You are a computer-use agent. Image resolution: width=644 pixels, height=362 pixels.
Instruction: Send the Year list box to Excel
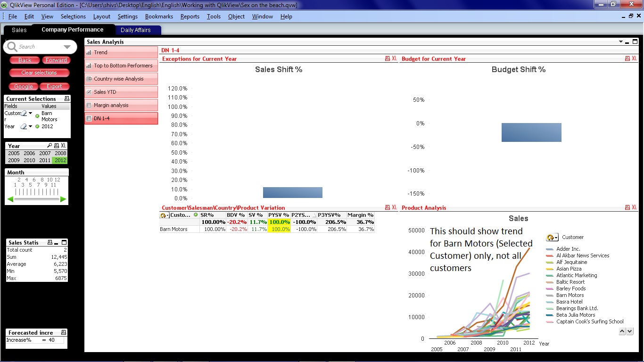(64, 146)
